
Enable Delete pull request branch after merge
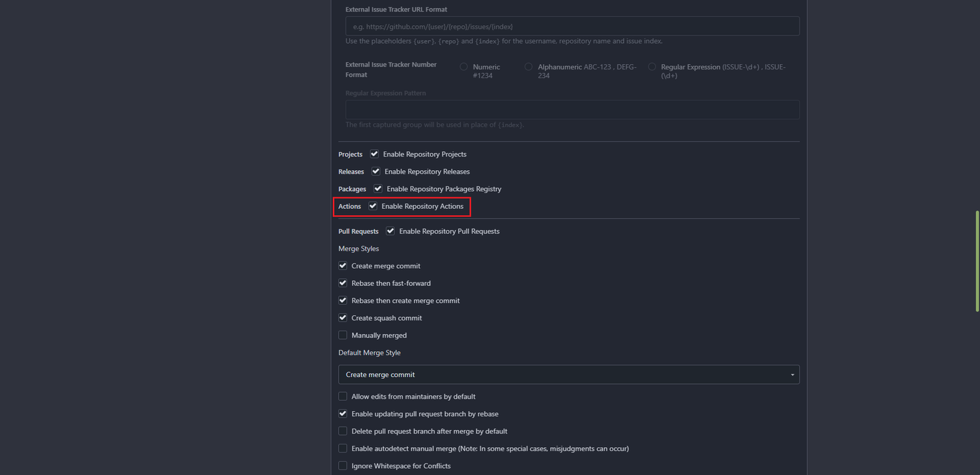point(343,431)
